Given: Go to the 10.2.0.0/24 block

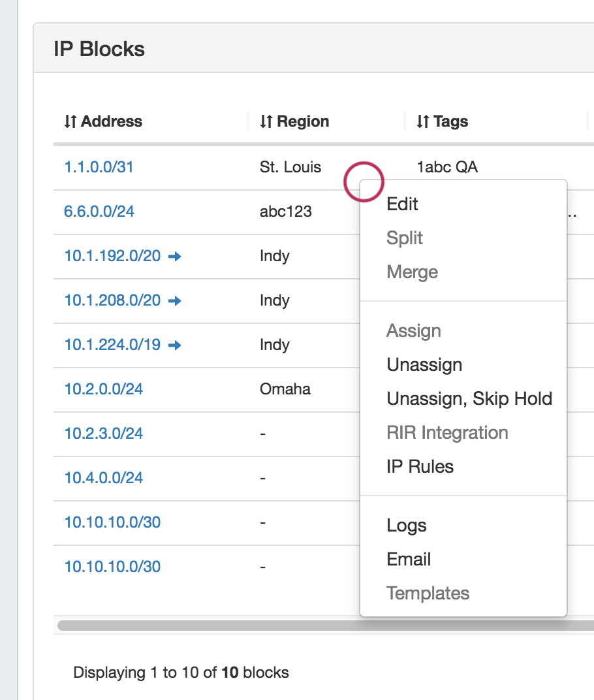Looking at the screenshot, I should click(x=103, y=389).
